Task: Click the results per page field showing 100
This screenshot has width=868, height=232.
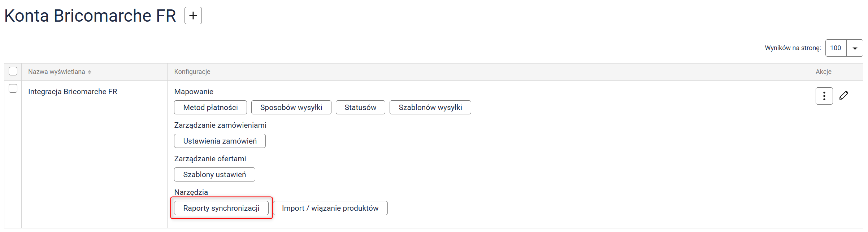Action: (x=836, y=48)
